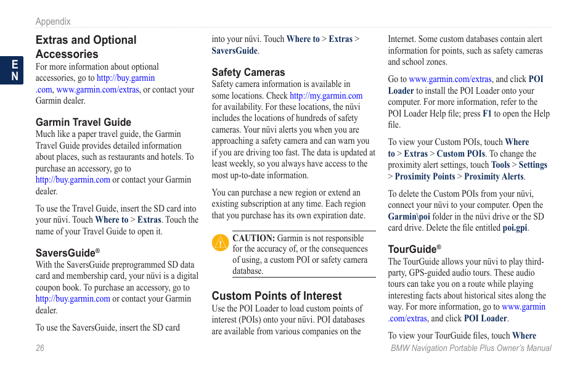Click the Safety Cameras heading
This screenshot has width=588, height=375.
click(248, 72)
